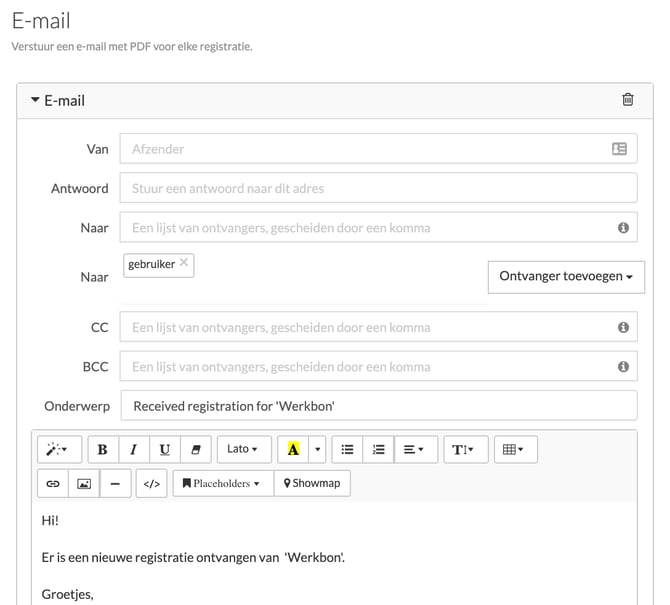Image resolution: width=670 pixels, height=605 pixels.
Task: Click the 'Hi!' line in email body
Action: coord(50,520)
